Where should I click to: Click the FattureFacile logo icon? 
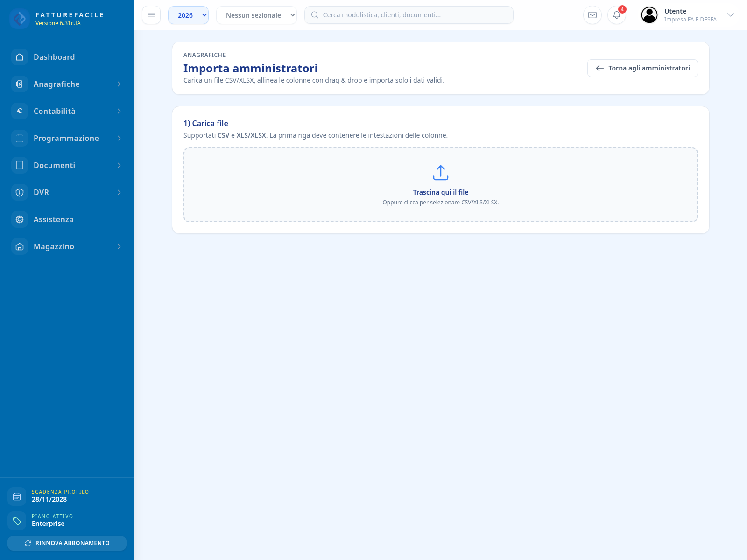pyautogui.click(x=20, y=19)
